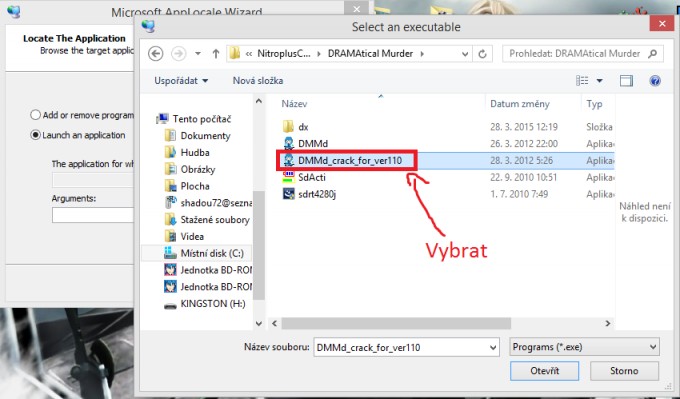The image size is (680, 399).
Task: Go up one folder level
Action: tap(216, 54)
